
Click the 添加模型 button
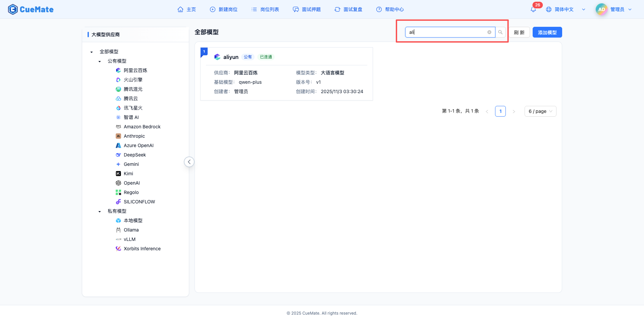click(547, 32)
